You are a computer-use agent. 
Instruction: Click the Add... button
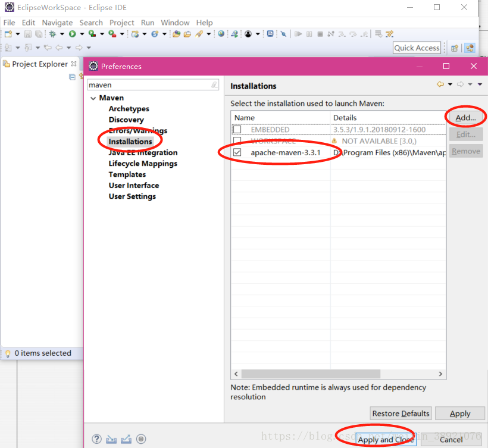pyautogui.click(x=465, y=118)
